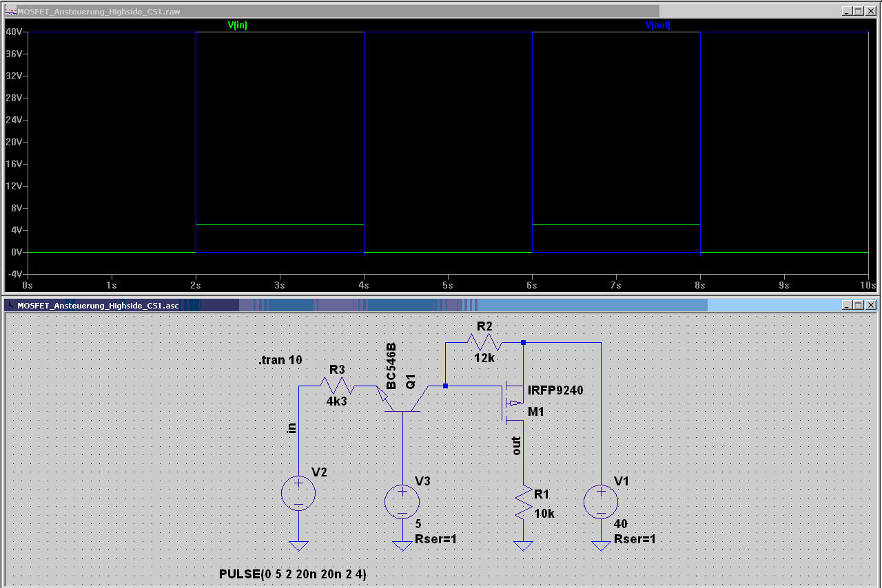Activate the MOSFET_Ansteuerung_Highside_CS1.raw title bar
This screenshot has width=882, height=588.
(x=441, y=11)
